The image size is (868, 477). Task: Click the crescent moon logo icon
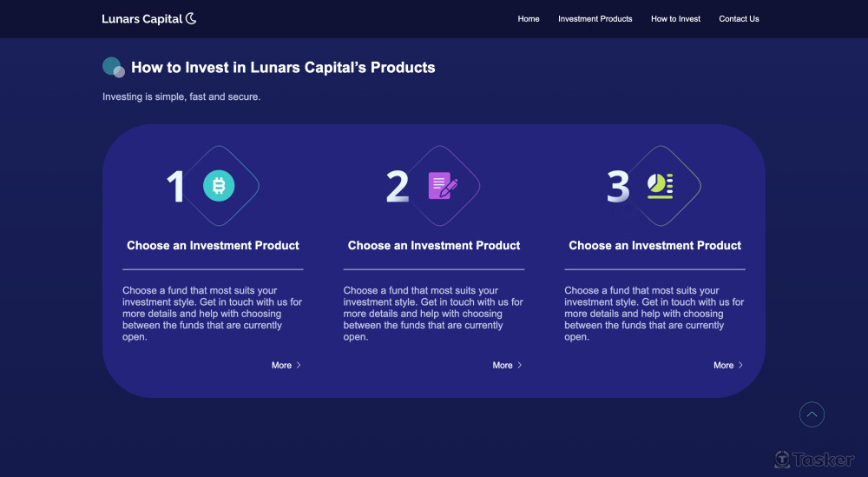(191, 18)
